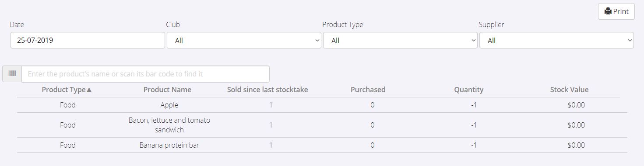Click the Product Type sort arrow
This screenshot has width=644, height=166.
[x=89, y=90]
